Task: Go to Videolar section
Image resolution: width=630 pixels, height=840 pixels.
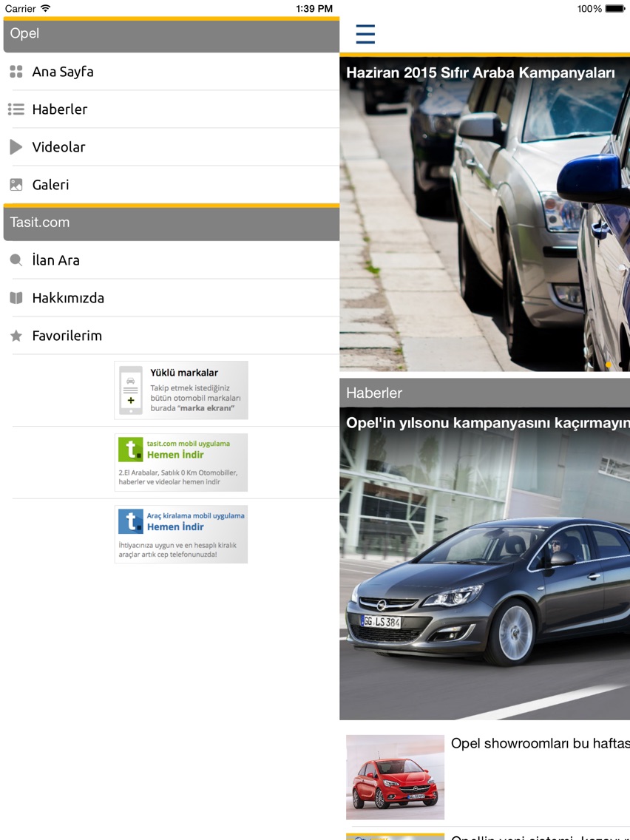Action: tap(172, 147)
